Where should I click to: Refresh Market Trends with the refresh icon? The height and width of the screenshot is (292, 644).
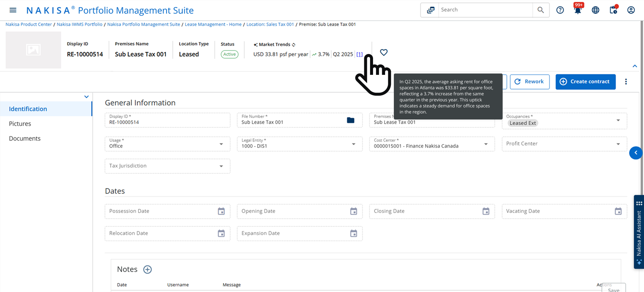[x=294, y=45]
